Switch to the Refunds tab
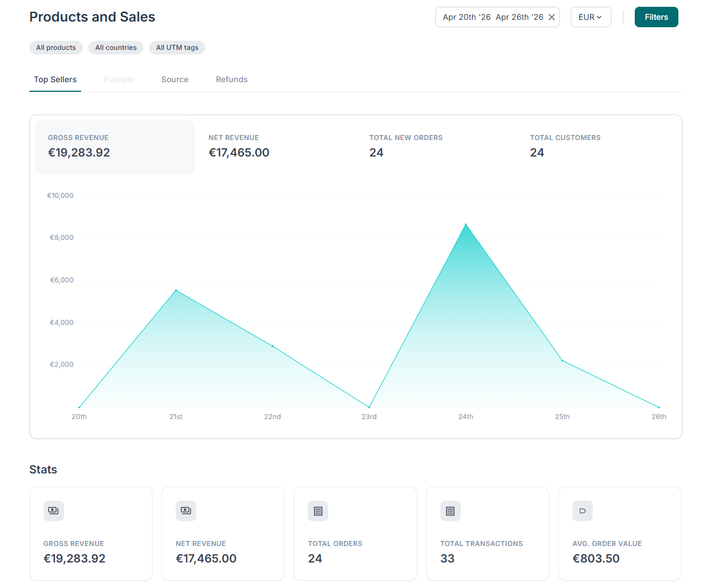The width and height of the screenshot is (709, 588). (232, 79)
